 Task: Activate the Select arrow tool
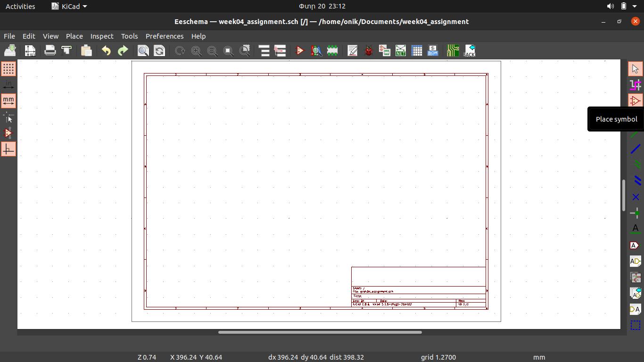(635, 69)
